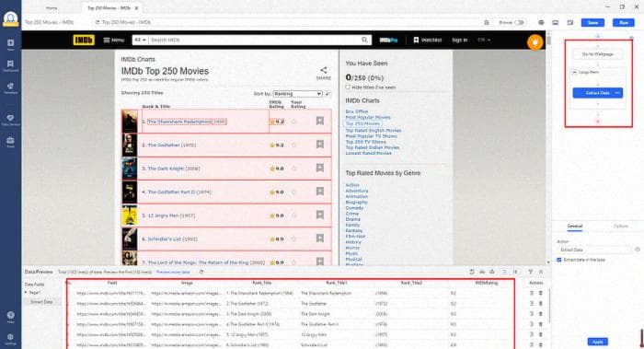Click in the Search IMDb field

pos(255,40)
